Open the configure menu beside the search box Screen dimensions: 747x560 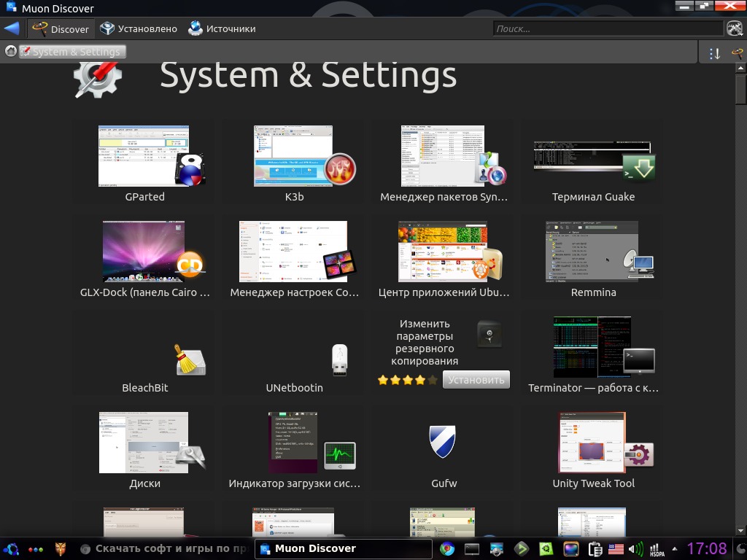click(x=735, y=29)
